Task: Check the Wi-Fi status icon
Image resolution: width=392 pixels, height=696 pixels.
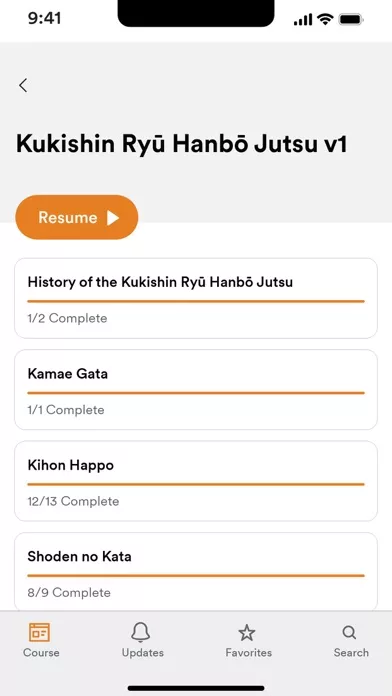Action: pyautogui.click(x=325, y=20)
